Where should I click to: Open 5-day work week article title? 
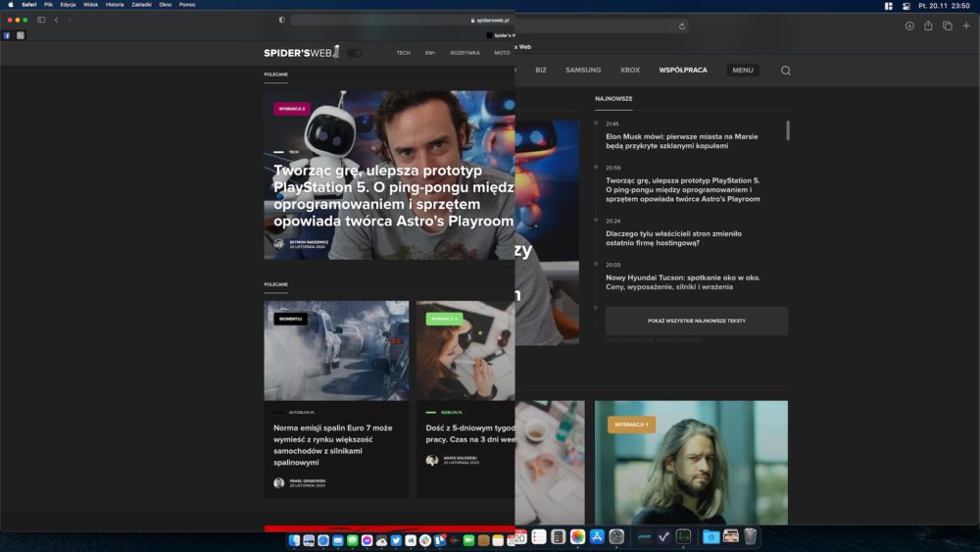(470, 433)
